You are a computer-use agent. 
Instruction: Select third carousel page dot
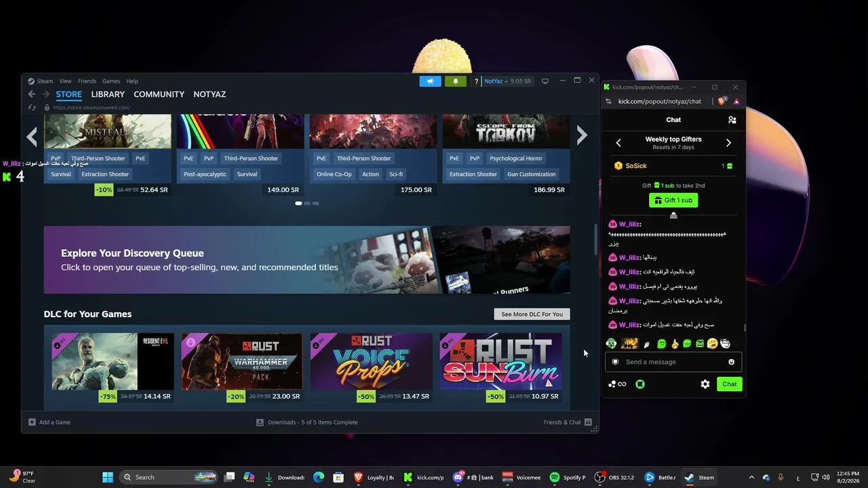tap(315, 203)
